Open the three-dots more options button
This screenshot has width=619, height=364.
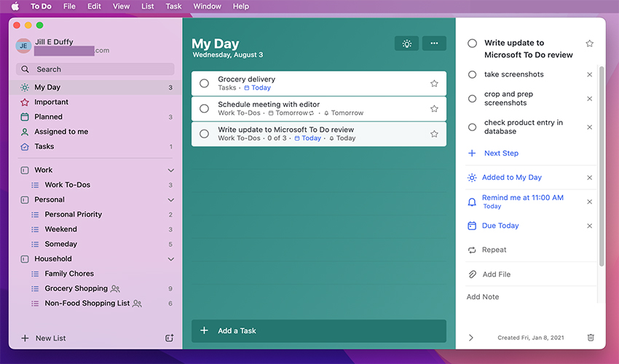[434, 44]
